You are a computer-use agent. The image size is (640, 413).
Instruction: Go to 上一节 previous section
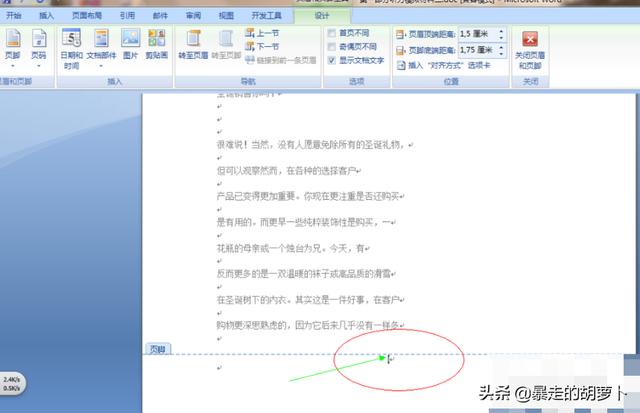(262, 33)
